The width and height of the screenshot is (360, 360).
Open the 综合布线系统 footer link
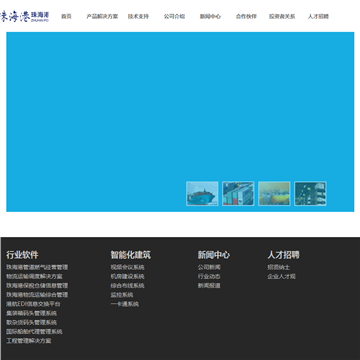(128, 286)
